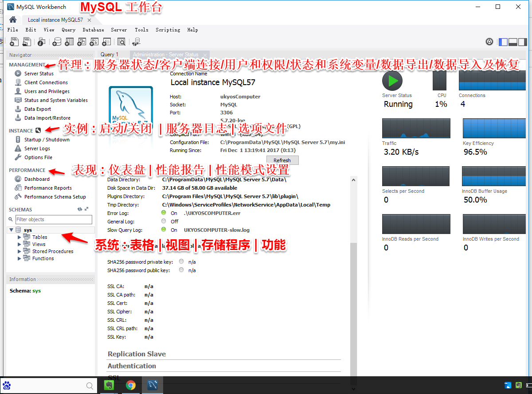Open Server Status in Navigator

(39, 74)
